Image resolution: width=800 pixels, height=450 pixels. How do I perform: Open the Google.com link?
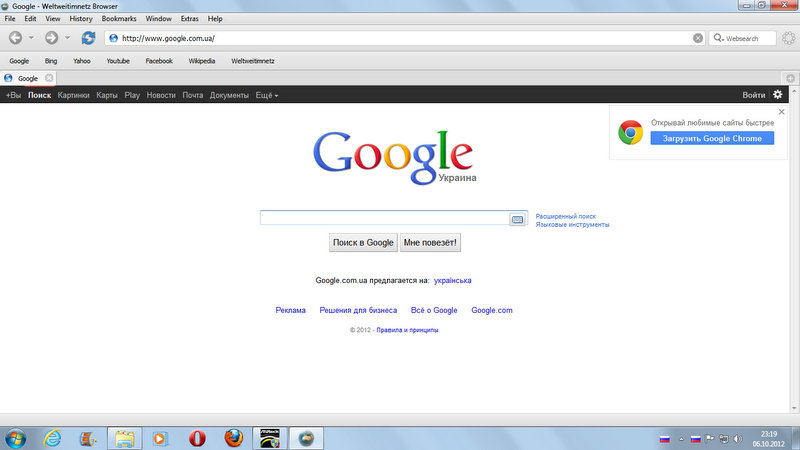[492, 310]
